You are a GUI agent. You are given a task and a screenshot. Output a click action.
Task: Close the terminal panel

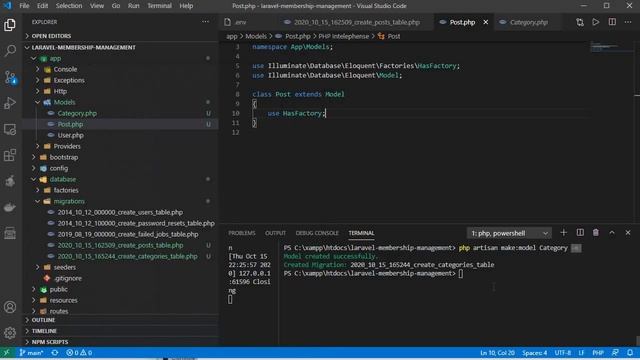(628, 233)
